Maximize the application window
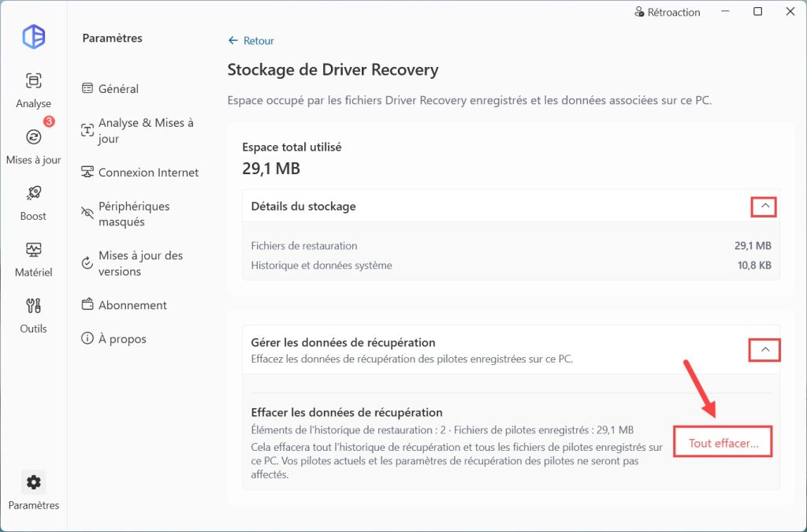The width and height of the screenshot is (807, 532). [757, 11]
